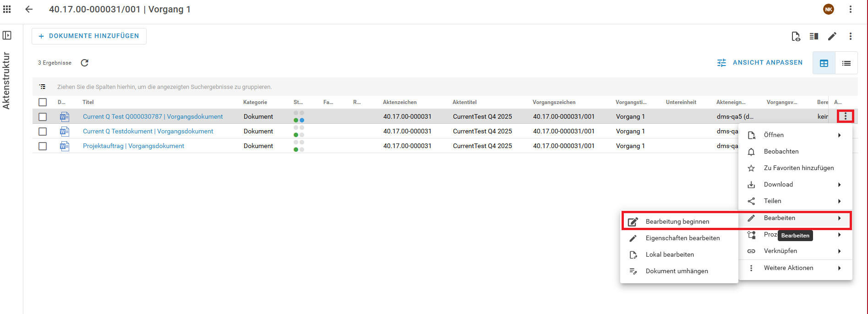
Task: Choose Bearbeitung beginnen from submenu
Action: [x=677, y=221]
